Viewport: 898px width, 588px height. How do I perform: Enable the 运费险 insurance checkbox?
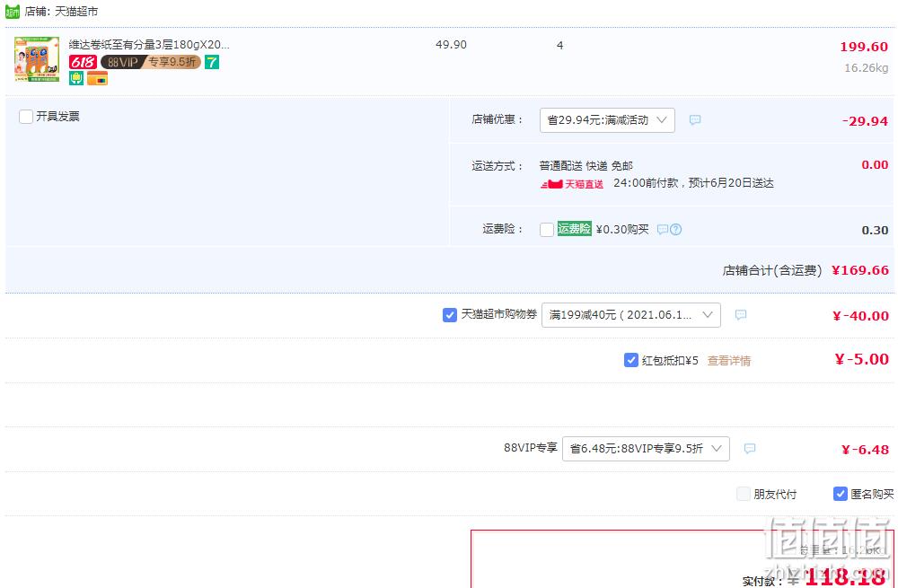click(547, 230)
